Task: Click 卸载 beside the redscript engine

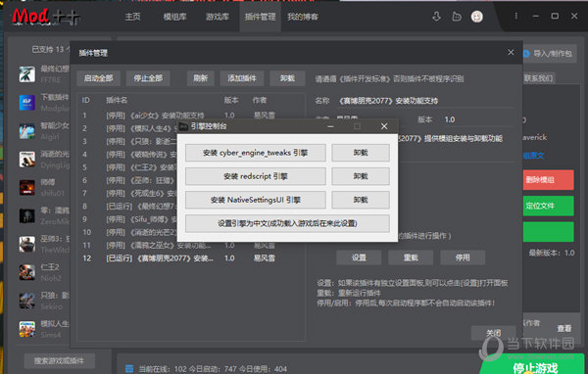Action: pyautogui.click(x=361, y=176)
